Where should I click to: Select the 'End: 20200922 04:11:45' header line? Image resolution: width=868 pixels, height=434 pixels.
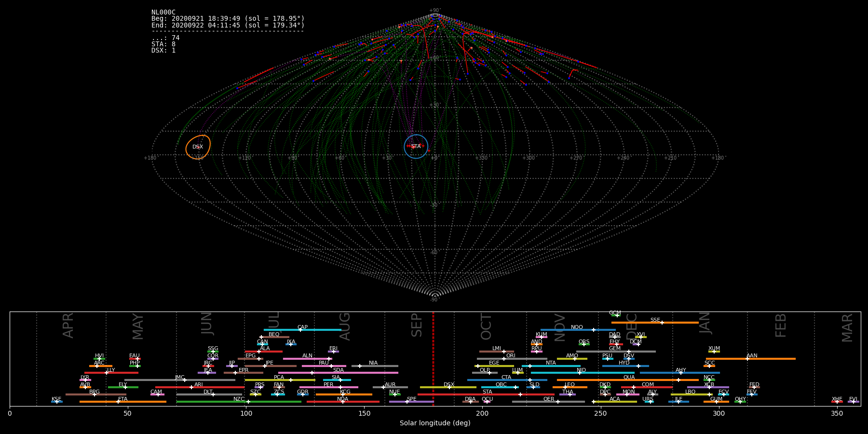pyautogui.click(x=228, y=25)
